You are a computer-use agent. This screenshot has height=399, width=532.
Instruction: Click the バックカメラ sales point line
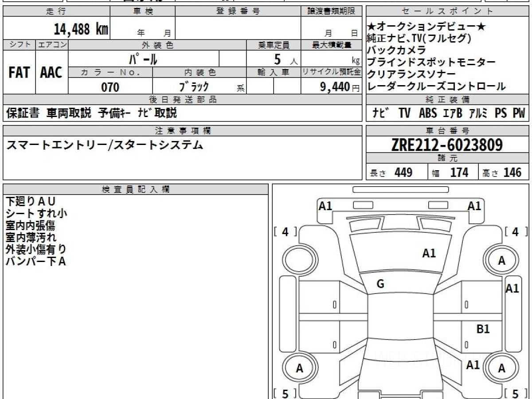397,50
